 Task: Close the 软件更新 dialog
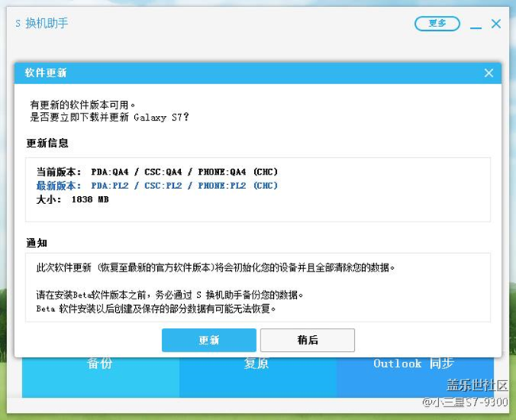click(489, 73)
